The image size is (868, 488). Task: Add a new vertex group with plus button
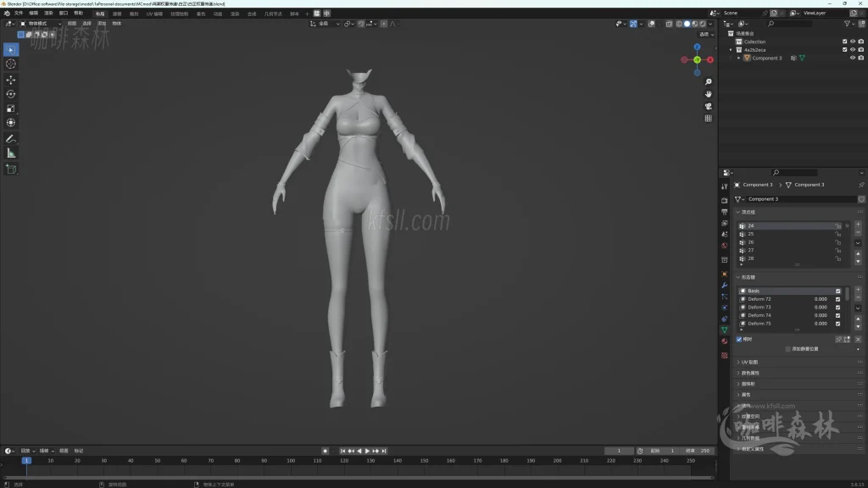(x=858, y=224)
